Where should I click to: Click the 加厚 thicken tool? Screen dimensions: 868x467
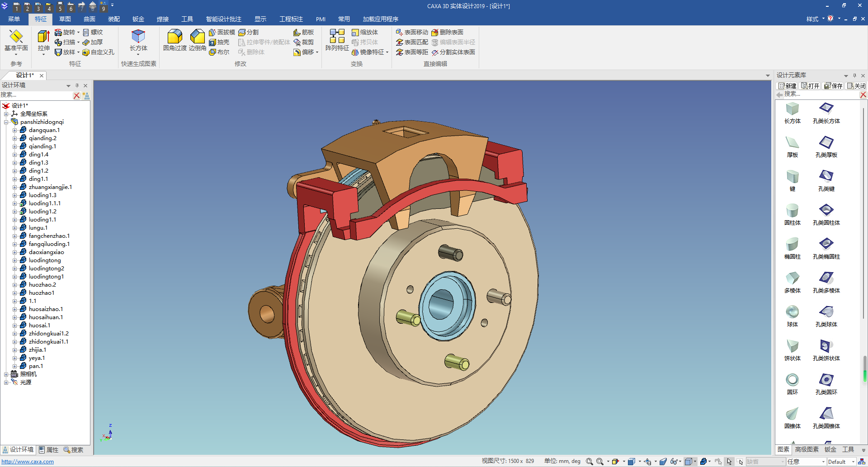coord(93,42)
